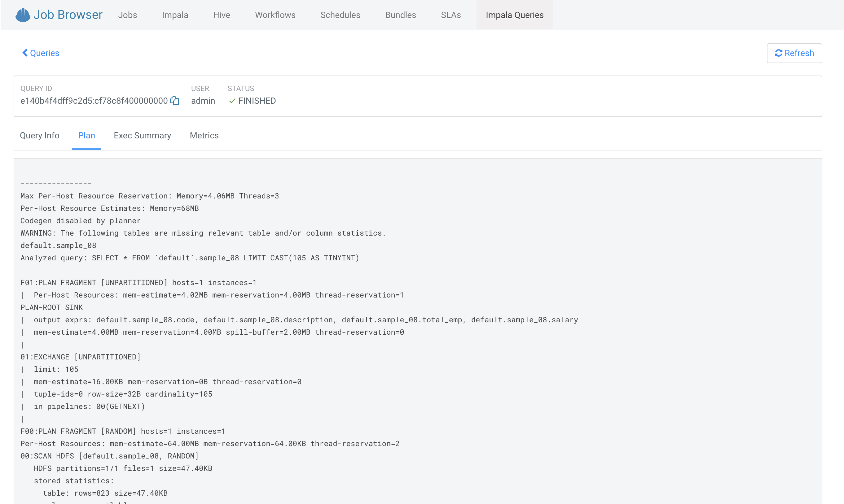Open the Metrics tab

(x=204, y=136)
